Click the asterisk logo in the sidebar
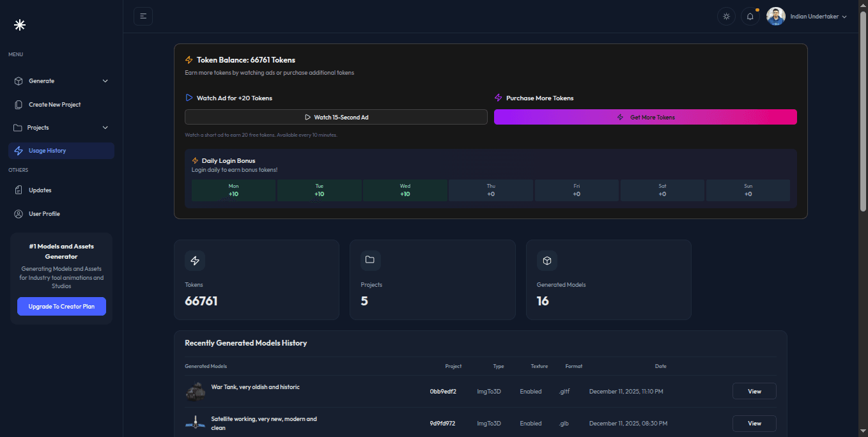Screen dimensions: 868x437 [20, 25]
